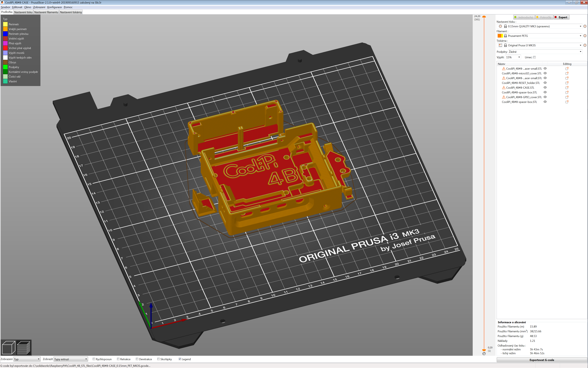
Task: Switch to the sliced layers preview view
Action: tap(24, 347)
